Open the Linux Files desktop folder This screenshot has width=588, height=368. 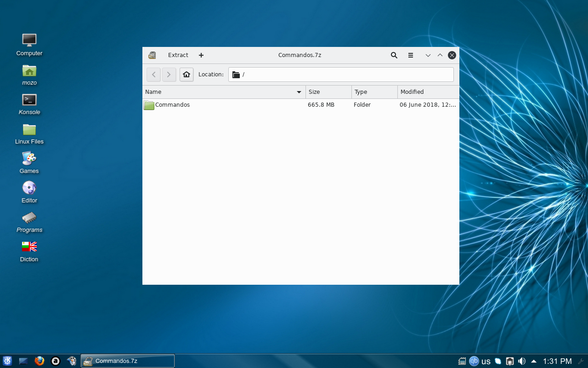[29, 133]
